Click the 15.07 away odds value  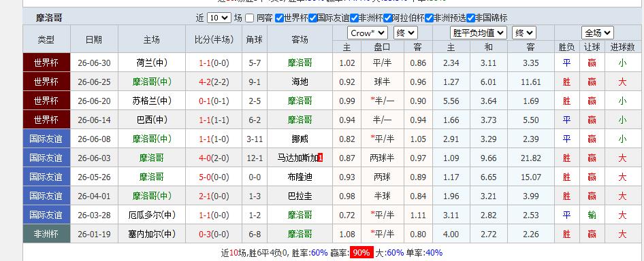[x=530, y=177]
